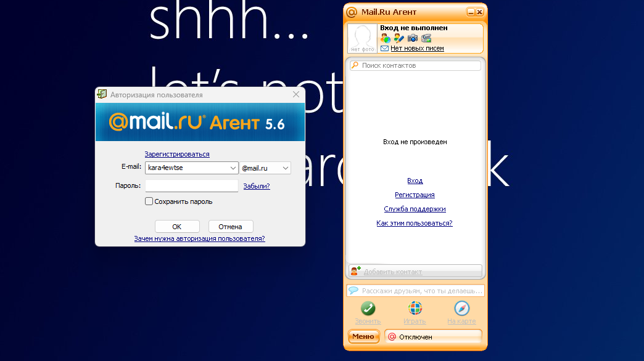This screenshot has height=361, width=644.
Task: Expand the E-mail login dropdown arrow
Action: coord(233,168)
